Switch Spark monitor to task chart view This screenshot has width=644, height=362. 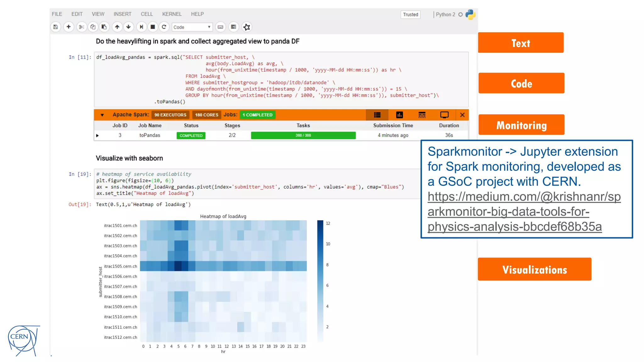(399, 115)
